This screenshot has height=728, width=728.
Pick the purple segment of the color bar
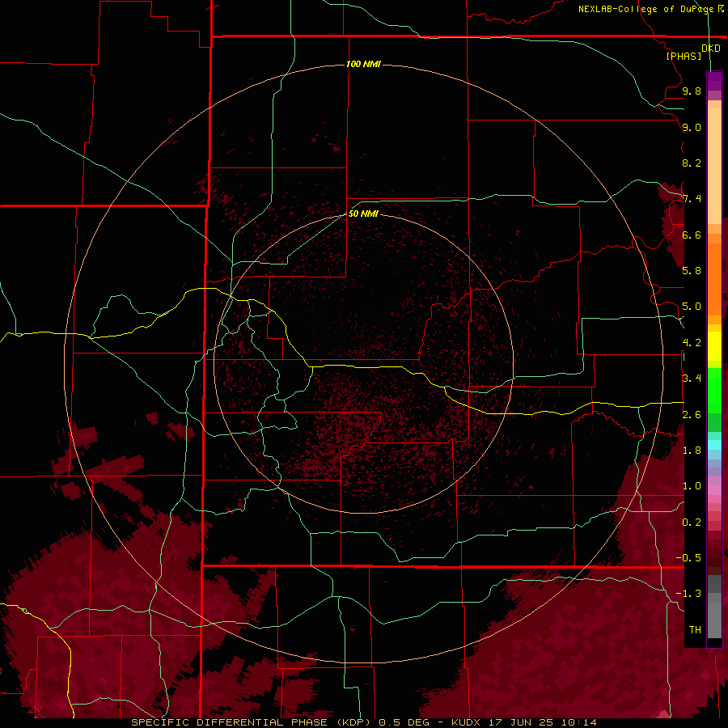pyautogui.click(x=714, y=81)
